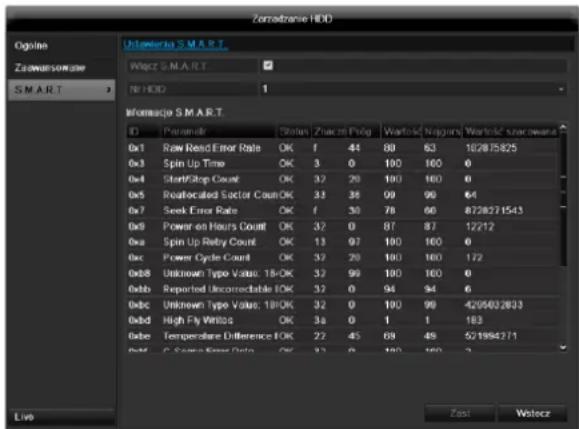Select the High Fly Writes row
Screen dimensions: 579x429
pos(343,320)
